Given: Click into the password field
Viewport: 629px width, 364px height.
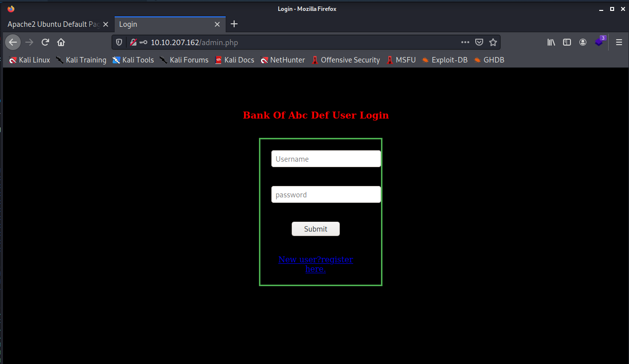Looking at the screenshot, I should tap(326, 195).
